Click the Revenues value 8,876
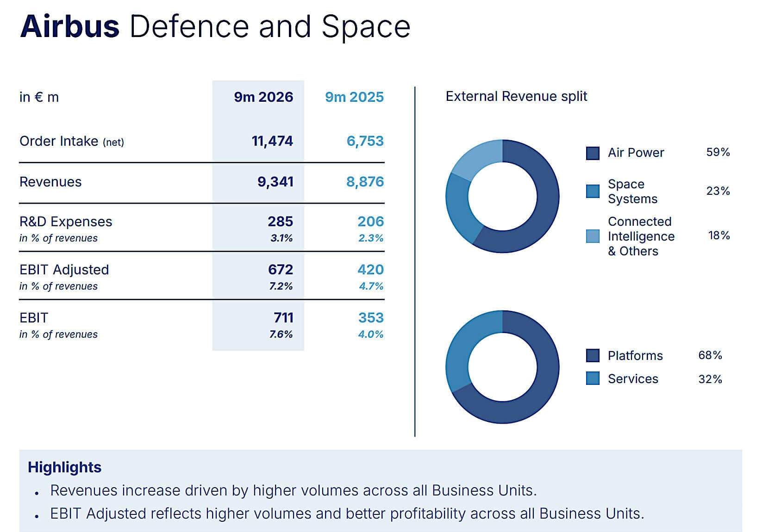This screenshot has width=775, height=532. coord(365,181)
